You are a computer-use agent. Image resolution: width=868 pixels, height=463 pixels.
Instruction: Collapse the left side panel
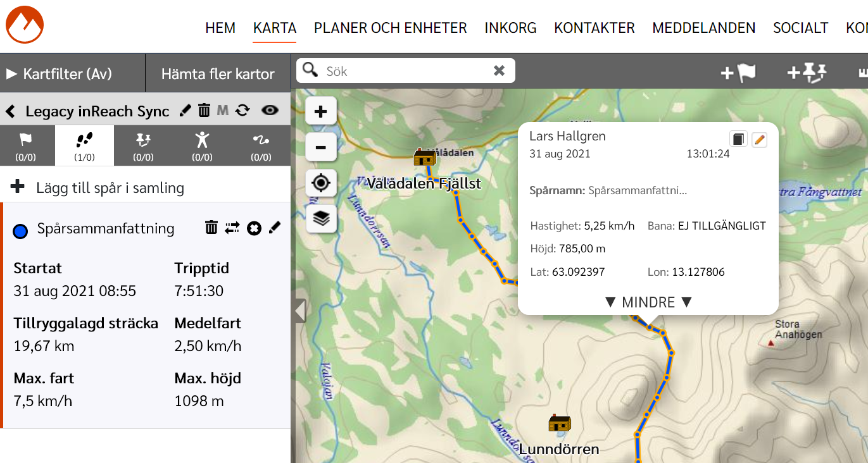[x=300, y=311]
